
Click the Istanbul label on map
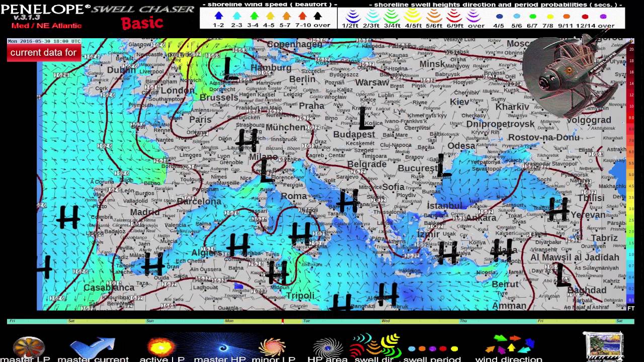point(444,206)
